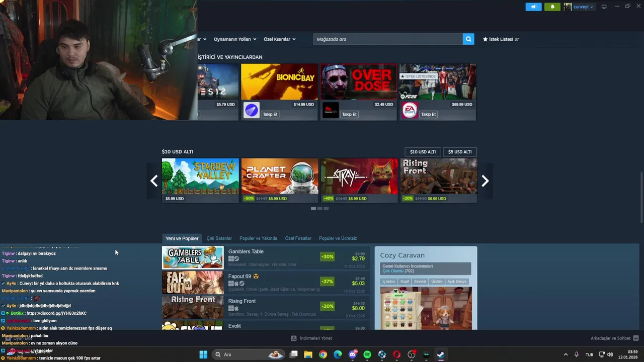The width and height of the screenshot is (644, 362).
Task: Click the page vertical scrollbar
Action: click(641, 199)
